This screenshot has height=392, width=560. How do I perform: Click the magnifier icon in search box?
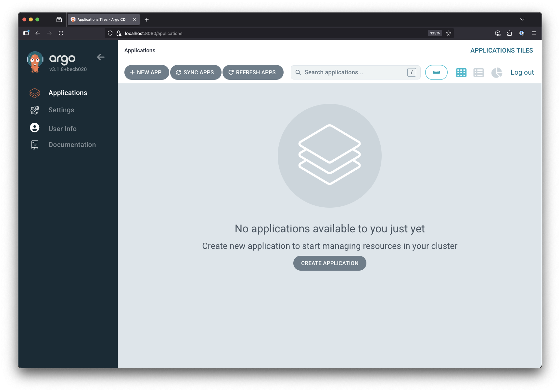click(298, 72)
